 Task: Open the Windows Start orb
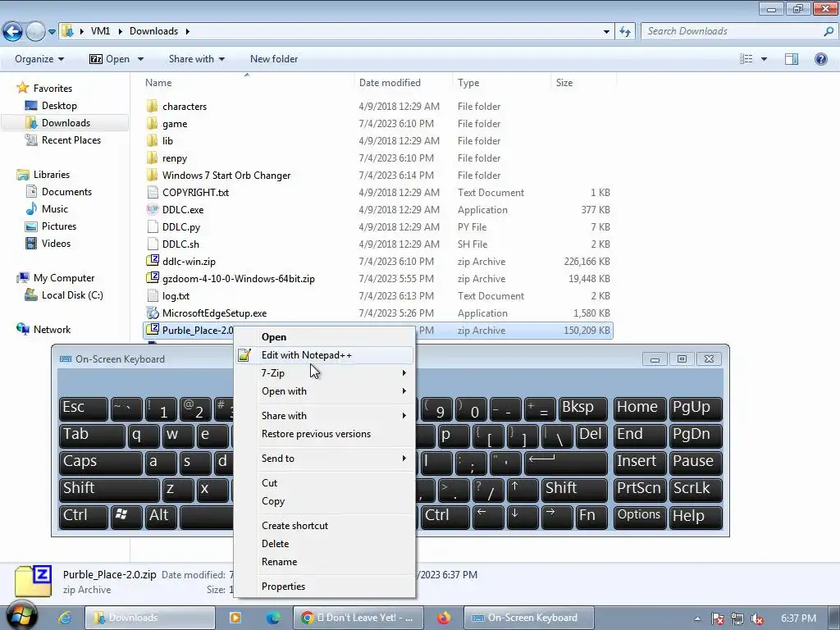click(x=21, y=616)
